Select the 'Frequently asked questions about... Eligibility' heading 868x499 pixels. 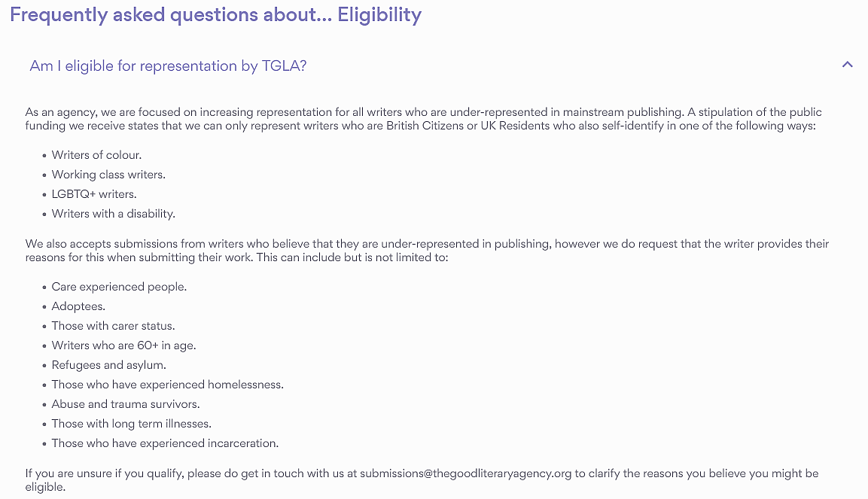[215, 14]
